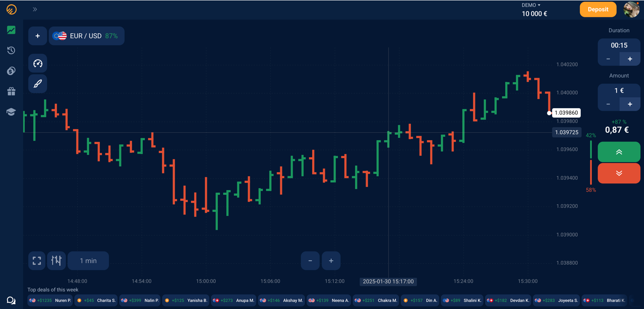
Task: Click the 1.040200 price axis label
Action: point(567,65)
